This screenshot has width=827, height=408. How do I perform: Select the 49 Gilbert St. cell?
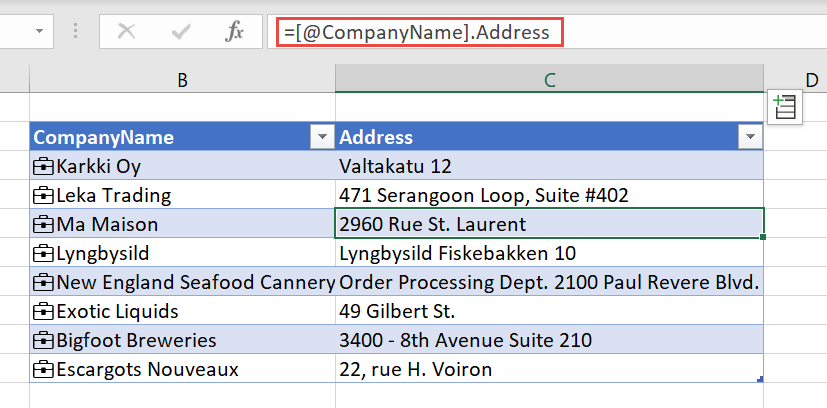click(x=549, y=311)
